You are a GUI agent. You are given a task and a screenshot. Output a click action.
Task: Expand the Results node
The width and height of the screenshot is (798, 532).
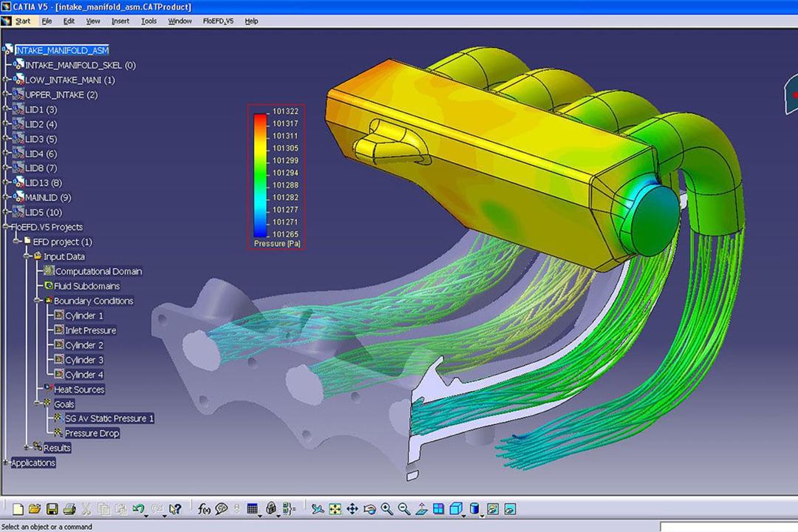point(27,448)
